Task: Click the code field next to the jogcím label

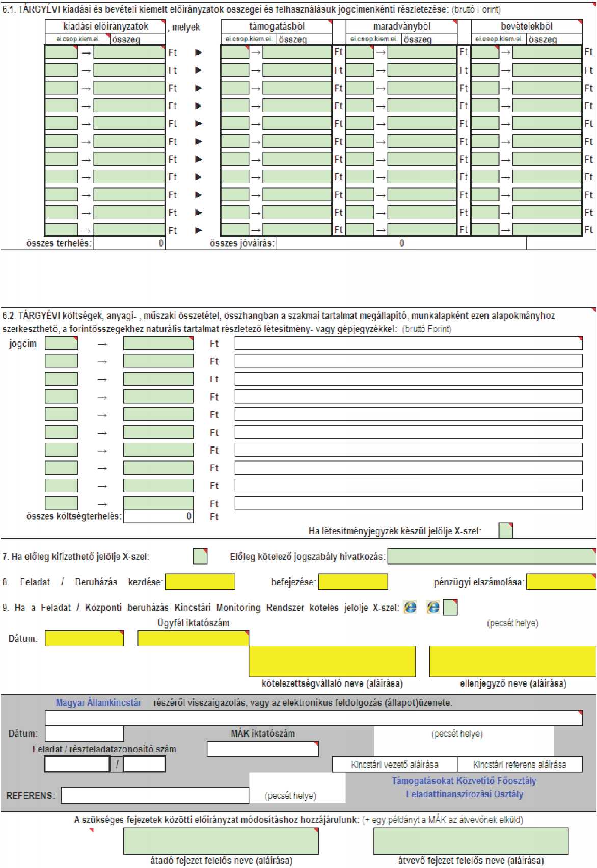Action: coord(62,344)
